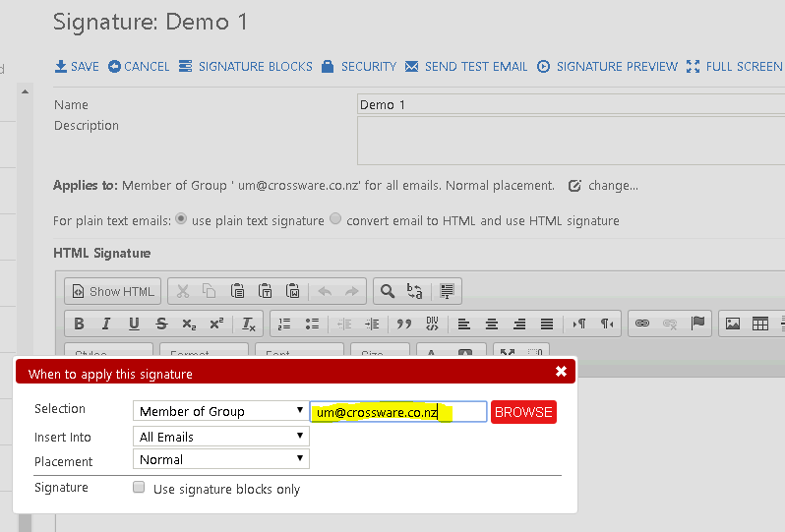Toggle underline formatting

(x=134, y=324)
